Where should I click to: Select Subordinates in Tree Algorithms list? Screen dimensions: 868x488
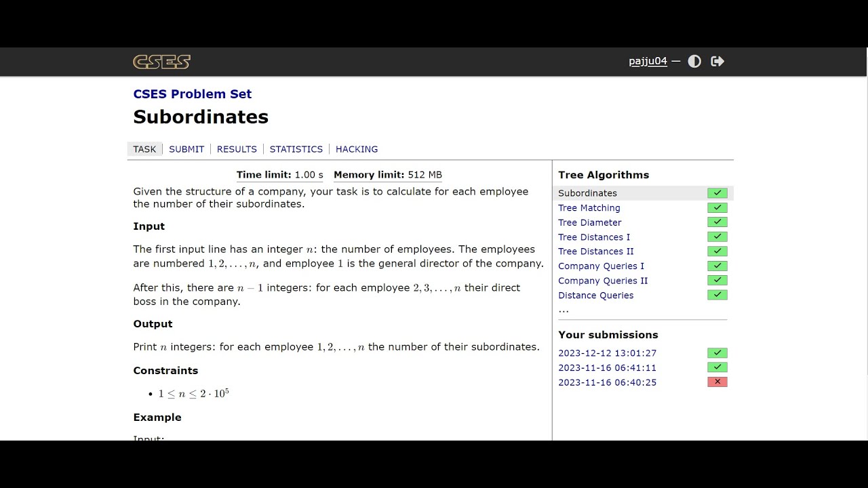[587, 193]
